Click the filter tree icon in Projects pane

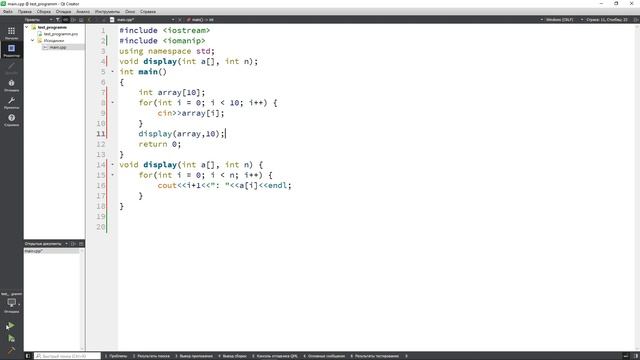tap(58, 20)
